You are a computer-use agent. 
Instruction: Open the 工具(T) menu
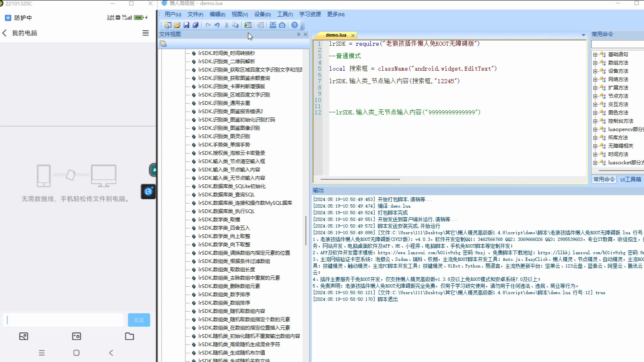pyautogui.click(x=285, y=14)
